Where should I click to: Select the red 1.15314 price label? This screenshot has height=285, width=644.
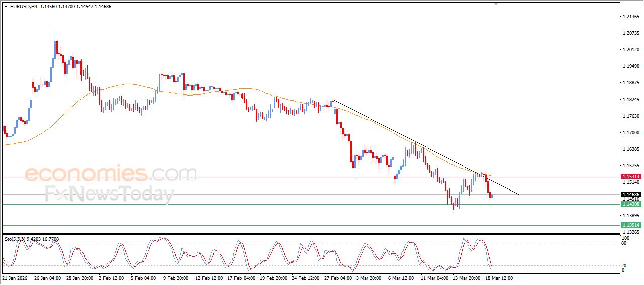pyautogui.click(x=631, y=177)
